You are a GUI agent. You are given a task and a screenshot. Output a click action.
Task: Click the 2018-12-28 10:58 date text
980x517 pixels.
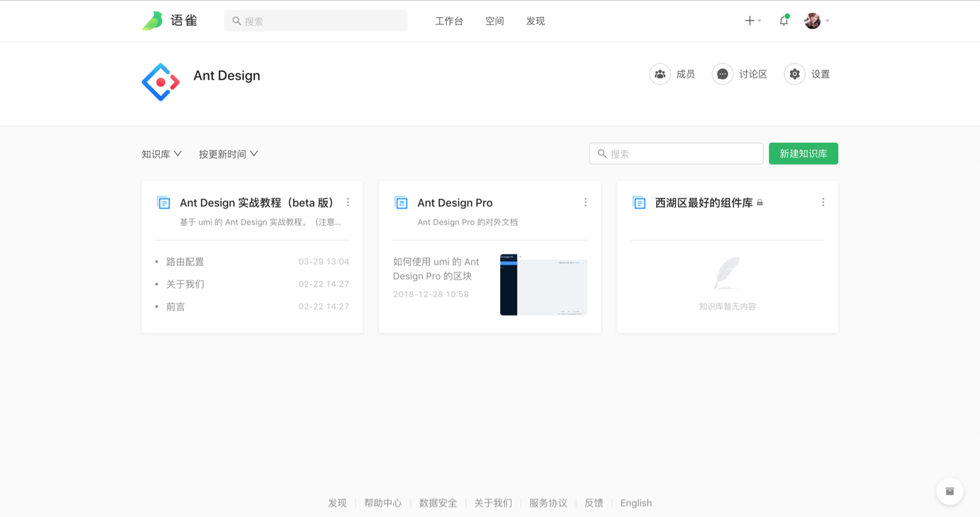point(431,295)
